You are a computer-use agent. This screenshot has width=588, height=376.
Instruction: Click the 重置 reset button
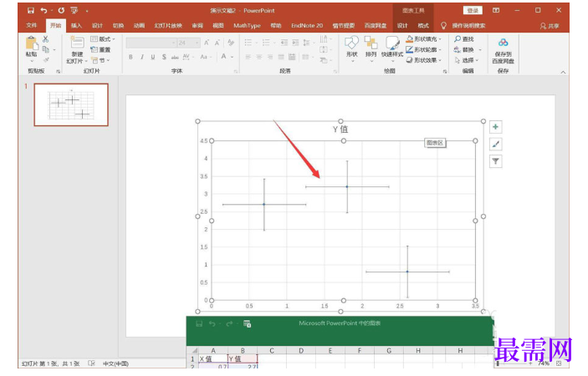[101, 49]
